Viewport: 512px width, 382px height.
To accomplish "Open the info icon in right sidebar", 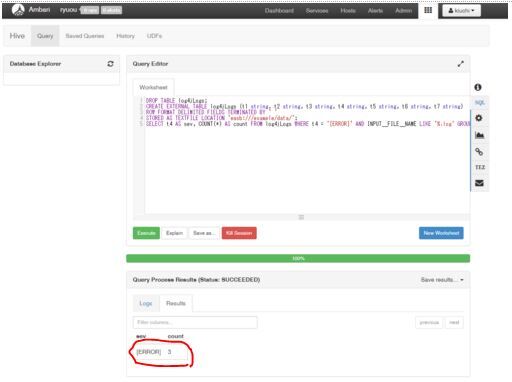I will coord(478,87).
